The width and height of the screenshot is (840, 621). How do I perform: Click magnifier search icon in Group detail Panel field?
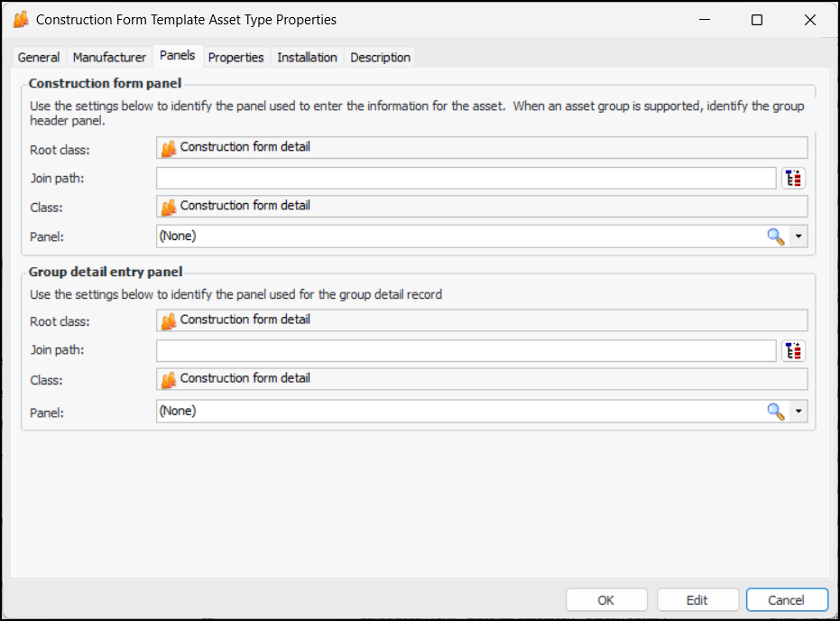(x=775, y=412)
